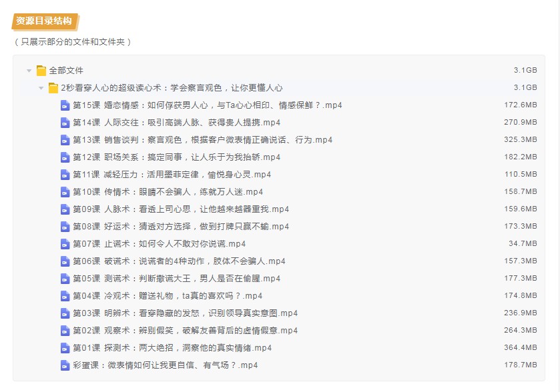Viewport: 560px width, 392px height.
Task: Click the 110.5MB size value
Action: 521,175
